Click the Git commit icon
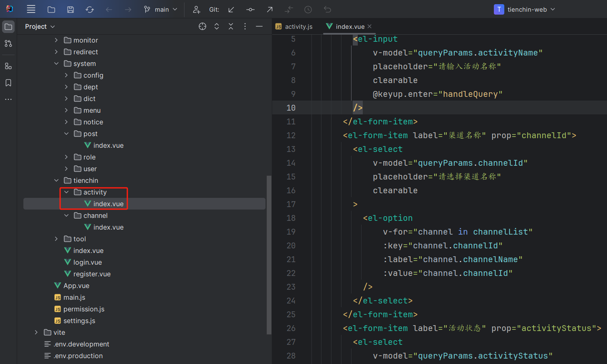The width and height of the screenshot is (607, 364). (x=250, y=9)
